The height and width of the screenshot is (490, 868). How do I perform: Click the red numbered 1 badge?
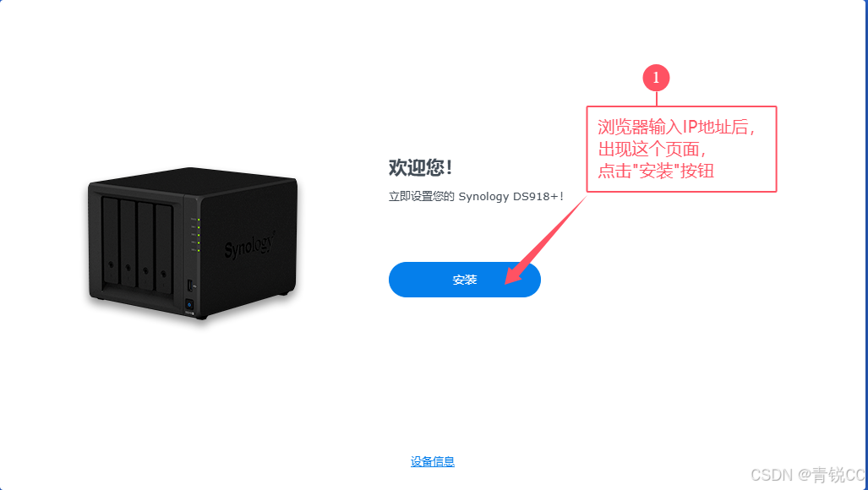tap(656, 78)
